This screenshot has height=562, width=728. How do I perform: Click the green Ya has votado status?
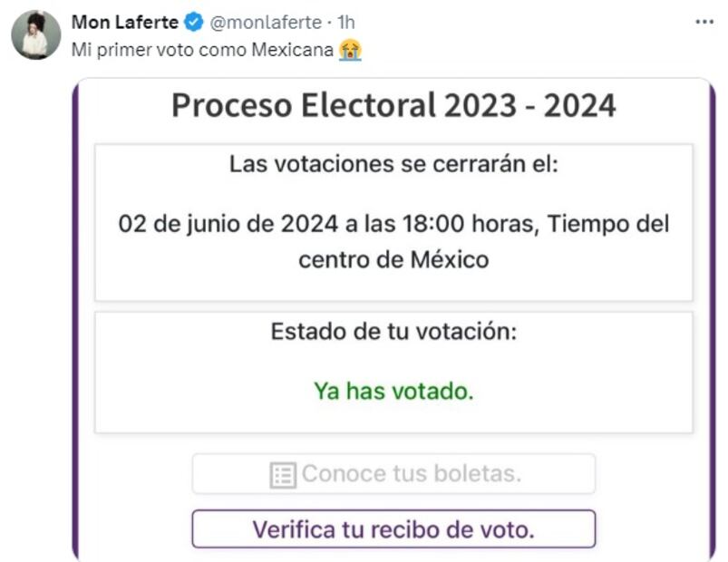(x=393, y=391)
